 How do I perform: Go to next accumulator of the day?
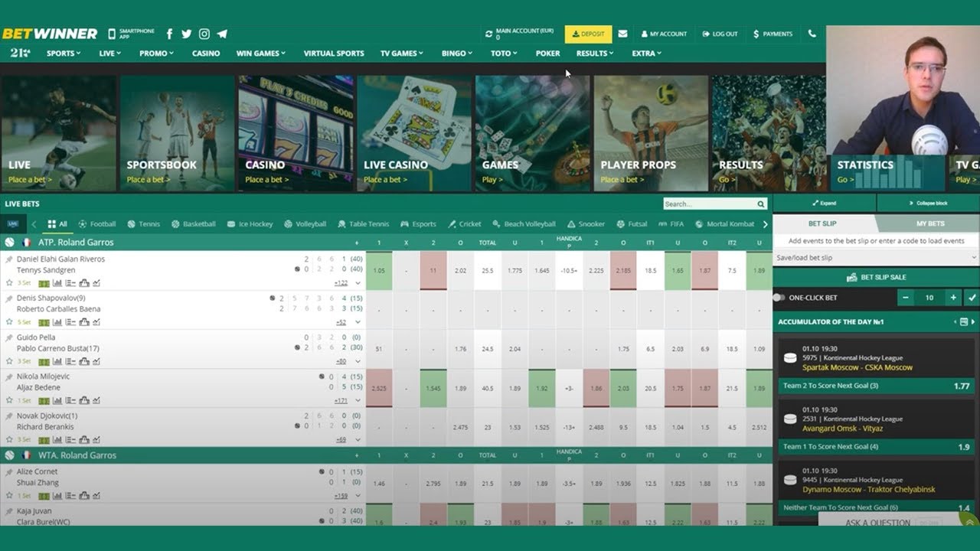[x=973, y=322]
